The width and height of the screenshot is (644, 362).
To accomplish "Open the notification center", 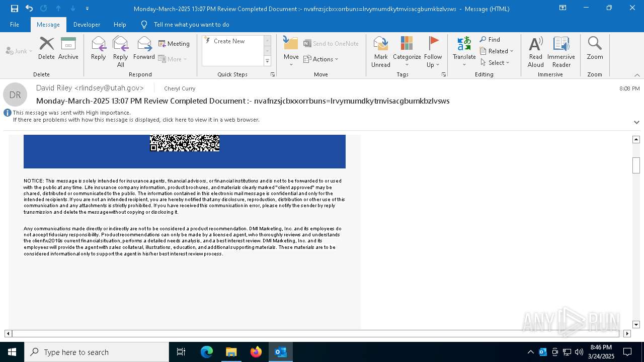I will [627, 352].
